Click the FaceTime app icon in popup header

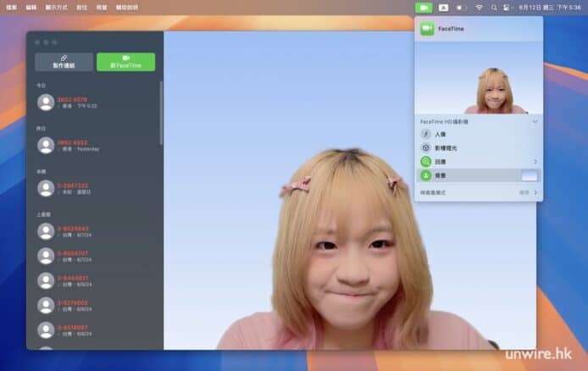pyautogui.click(x=426, y=29)
